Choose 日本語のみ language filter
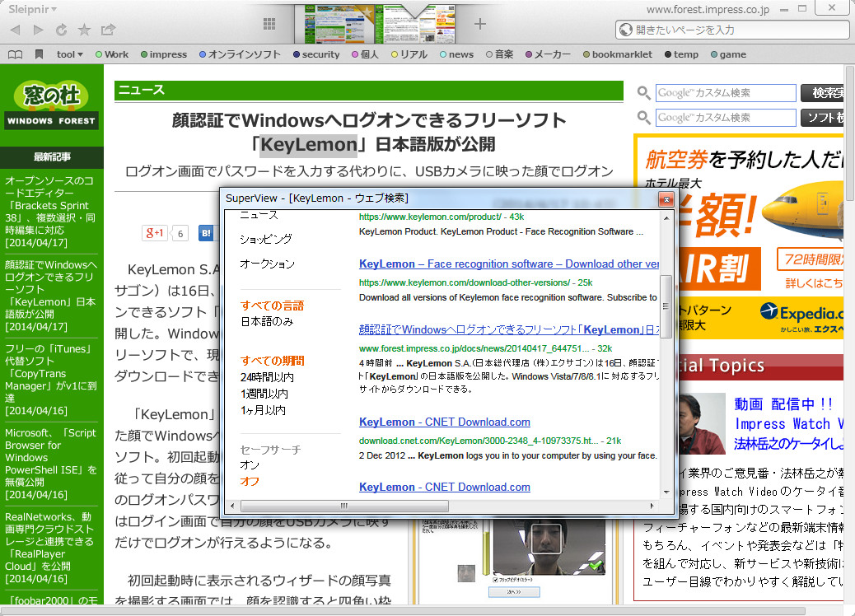Image resolution: width=855 pixels, height=616 pixels. coord(267,322)
